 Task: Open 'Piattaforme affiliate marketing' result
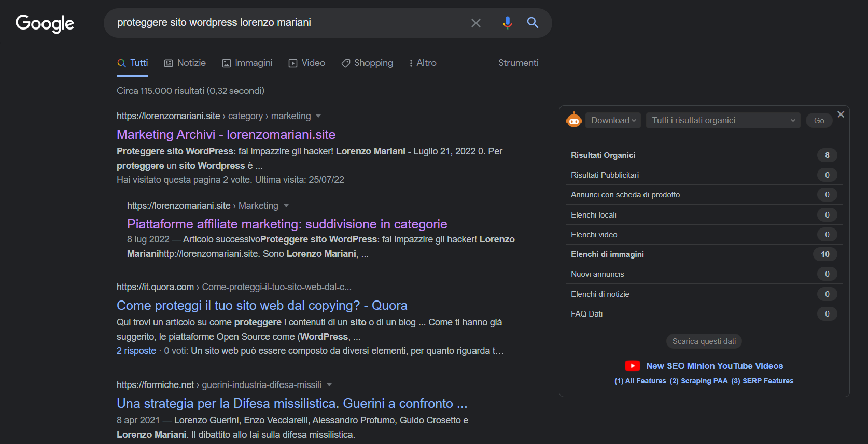[287, 224]
